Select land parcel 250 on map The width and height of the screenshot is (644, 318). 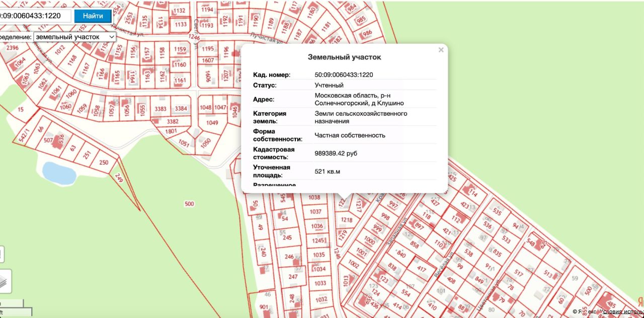[104, 163]
